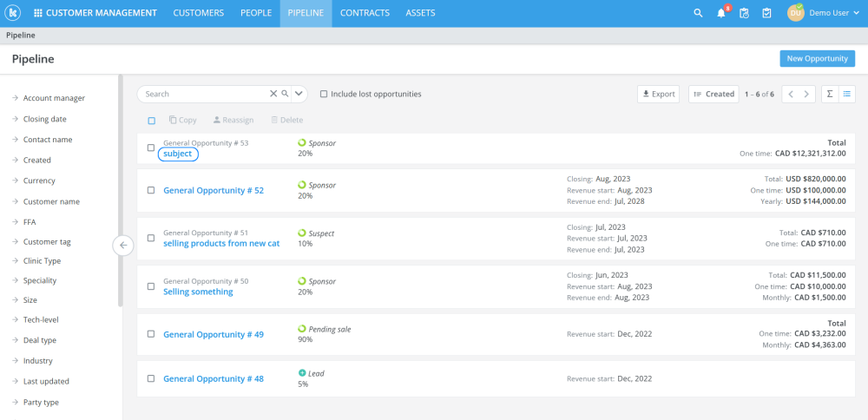This screenshot has height=420, width=868.
Task: Click Sponsor stage icon for Opportunity # 52
Action: [x=302, y=185]
